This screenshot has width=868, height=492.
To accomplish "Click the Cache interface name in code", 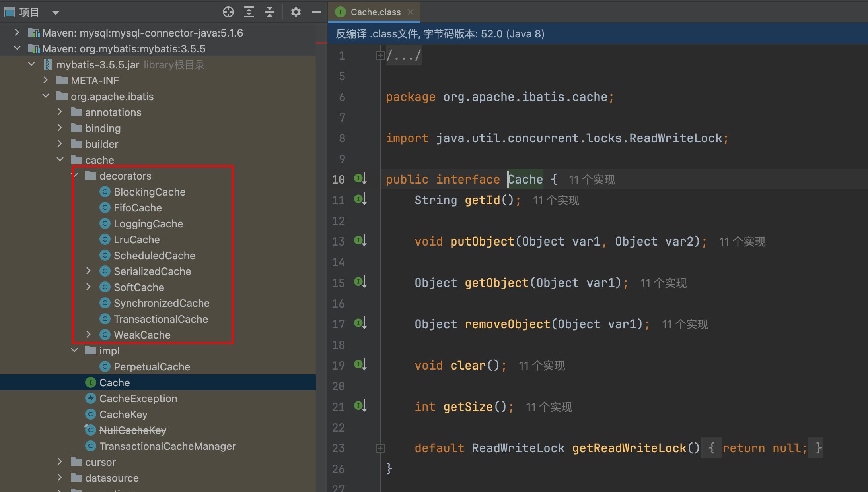I will coord(525,180).
